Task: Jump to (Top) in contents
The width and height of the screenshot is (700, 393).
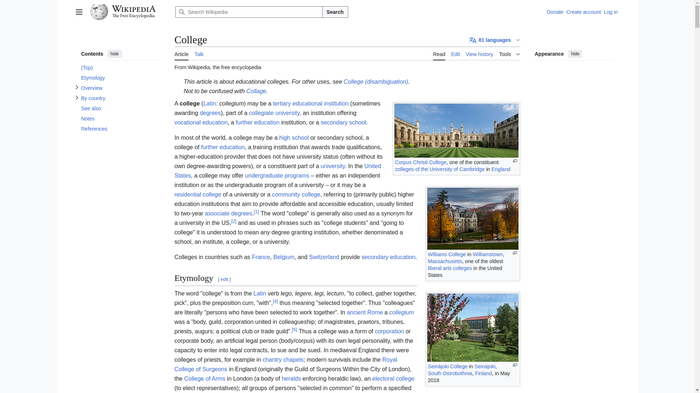Action: [x=87, y=68]
